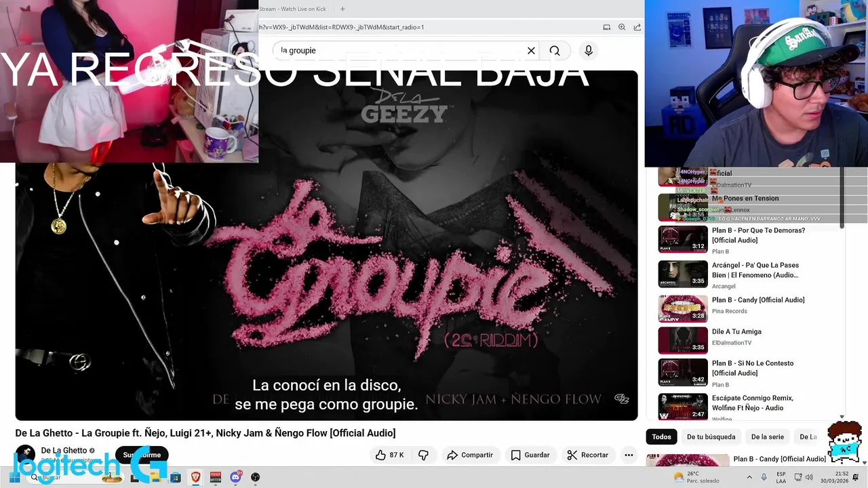The image size is (868, 488).
Task: Open the three-dot more actions menu under the video
Action: 629,455
